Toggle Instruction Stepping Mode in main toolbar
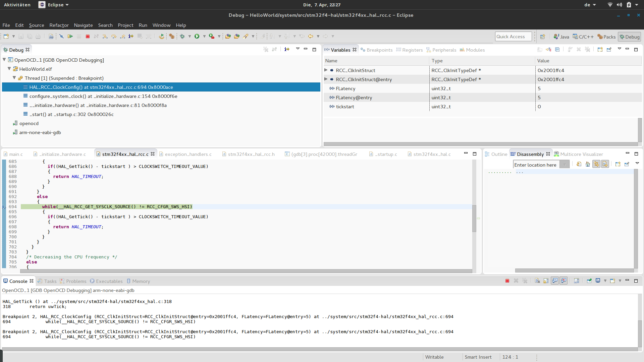Screen dimensions: 644x362 (131, 36)
